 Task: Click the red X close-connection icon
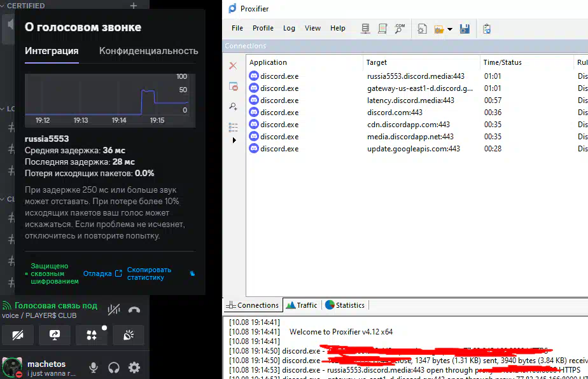coord(233,65)
